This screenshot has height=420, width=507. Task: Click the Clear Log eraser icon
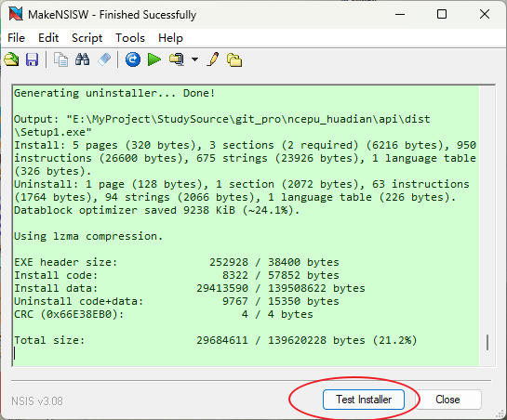click(x=104, y=59)
